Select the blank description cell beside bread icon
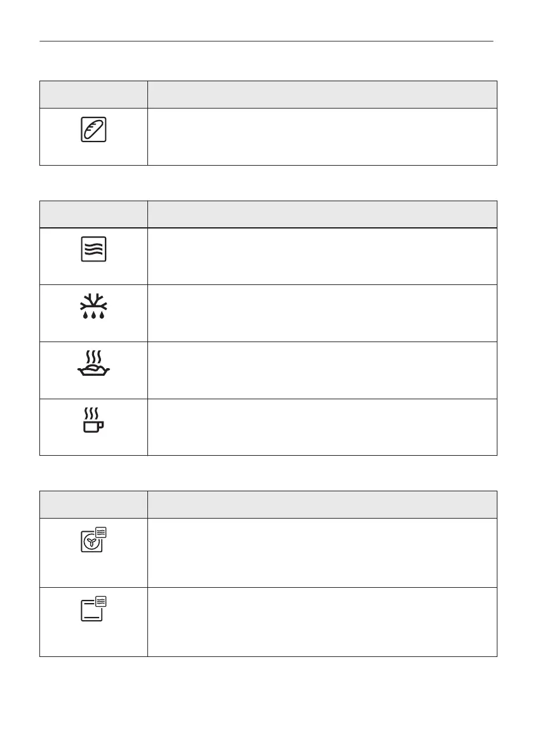This screenshot has height=756, width=533. click(322, 136)
